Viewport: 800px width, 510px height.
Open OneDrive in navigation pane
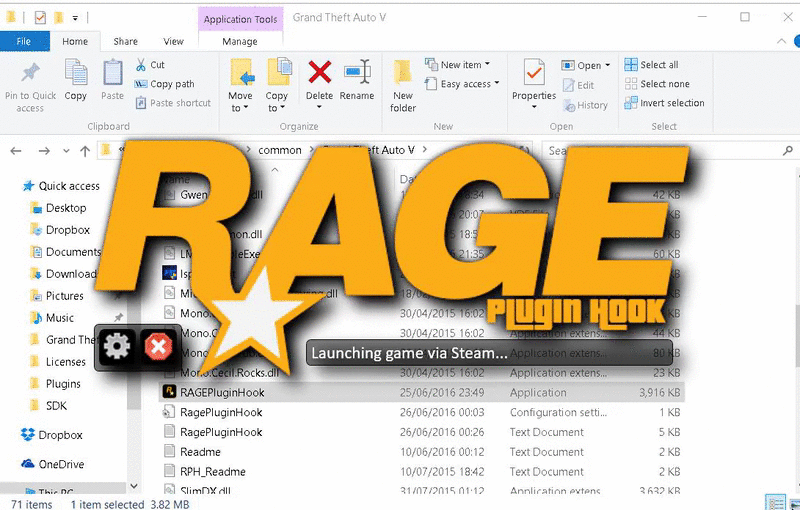(53, 464)
